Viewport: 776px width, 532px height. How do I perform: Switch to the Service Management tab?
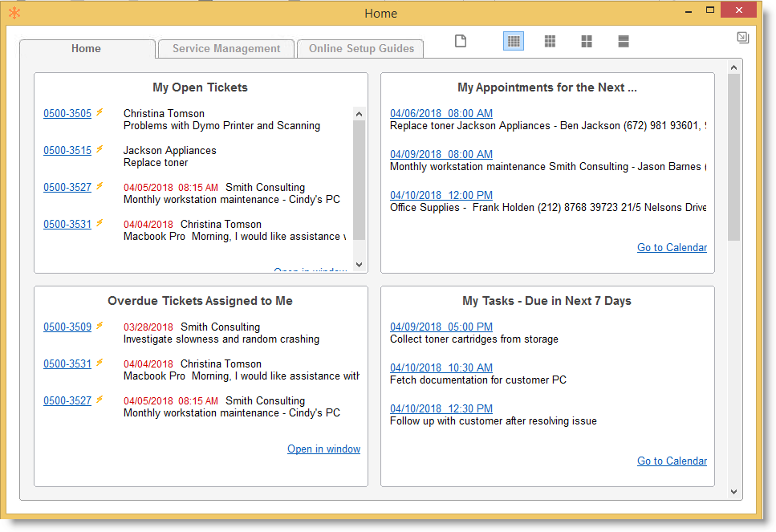coord(226,49)
